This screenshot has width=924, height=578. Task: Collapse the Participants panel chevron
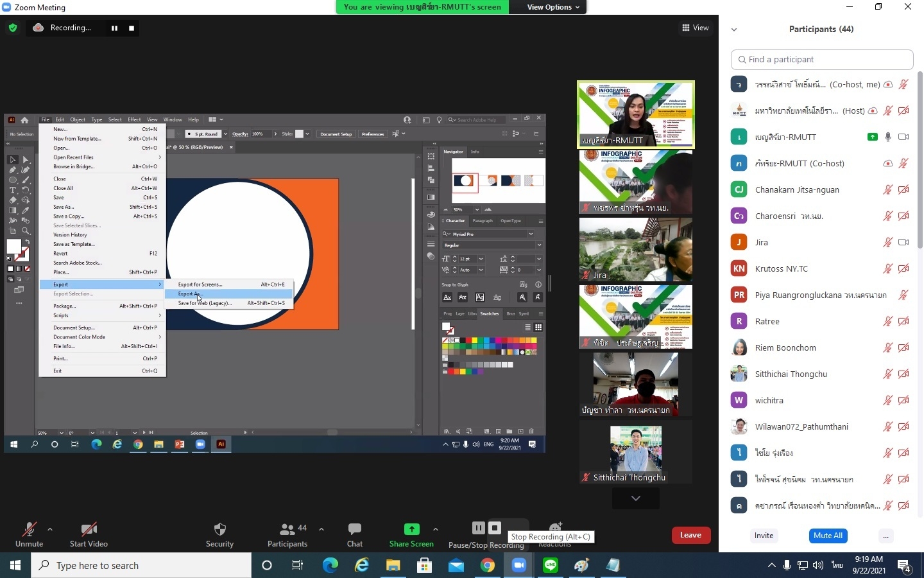point(734,30)
